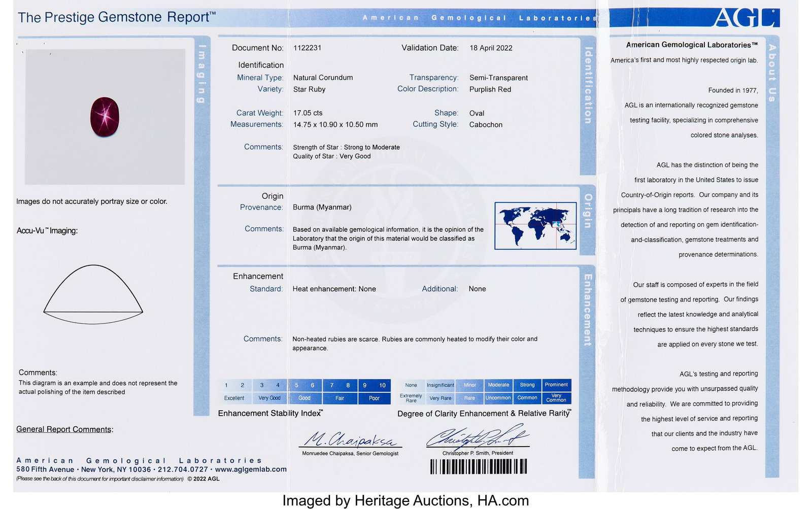The image size is (812, 509).
Task: Click the 580 Fifth Avenue address
Action: click(45, 469)
